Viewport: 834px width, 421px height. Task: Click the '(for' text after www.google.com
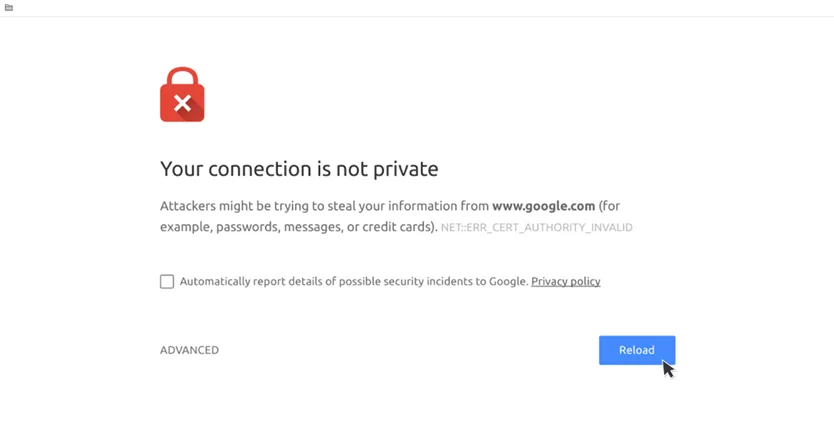point(609,206)
